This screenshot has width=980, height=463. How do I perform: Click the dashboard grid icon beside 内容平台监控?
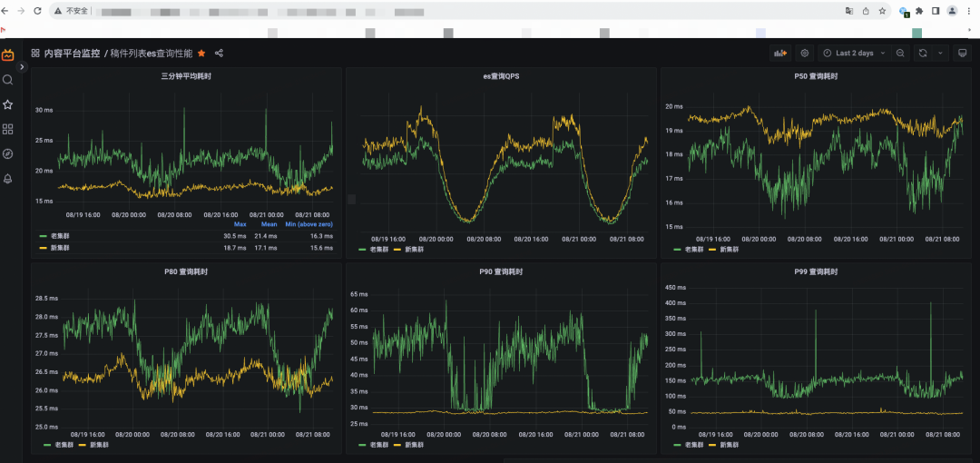coord(35,54)
